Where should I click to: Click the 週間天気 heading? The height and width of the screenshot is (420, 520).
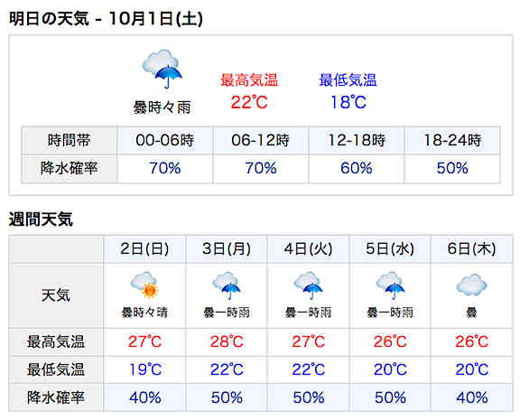[x=41, y=219]
